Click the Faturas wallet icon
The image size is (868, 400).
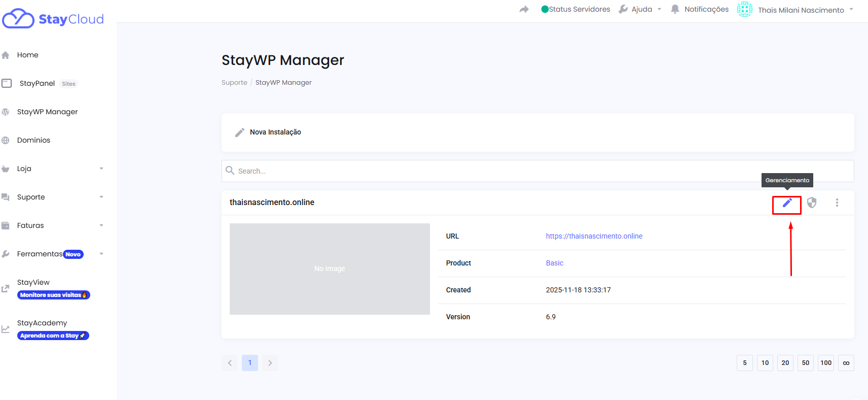coord(6,225)
